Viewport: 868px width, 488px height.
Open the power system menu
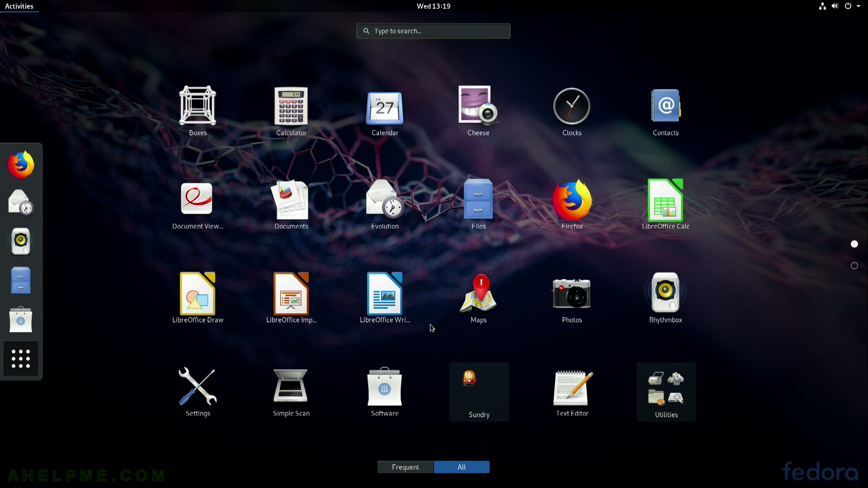coord(848,6)
